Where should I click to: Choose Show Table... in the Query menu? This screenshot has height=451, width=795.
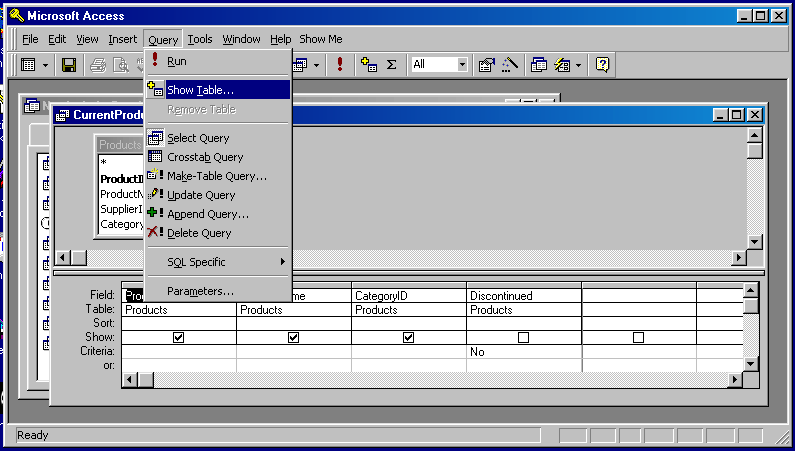tap(218, 90)
